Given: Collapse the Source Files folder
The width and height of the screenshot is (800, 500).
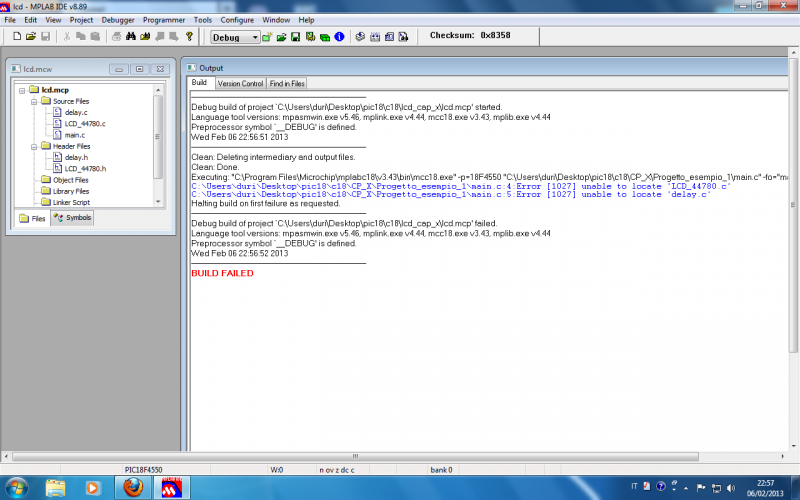Looking at the screenshot, I should point(34,102).
